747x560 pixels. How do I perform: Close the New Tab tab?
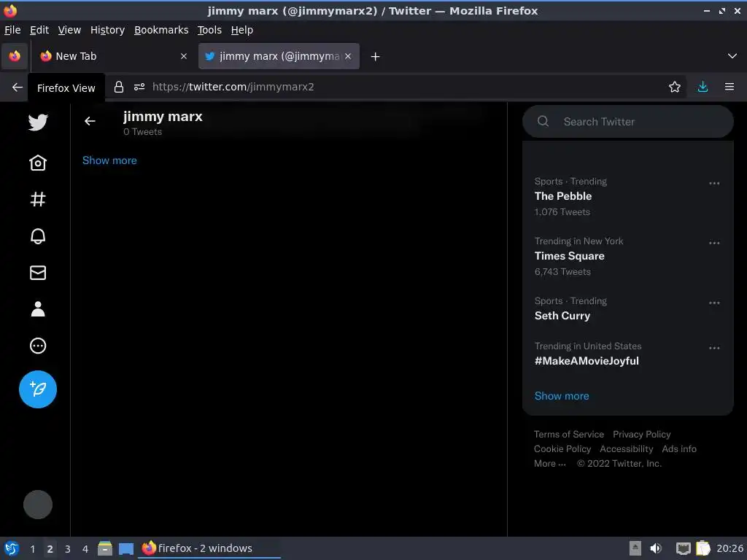coord(184,56)
